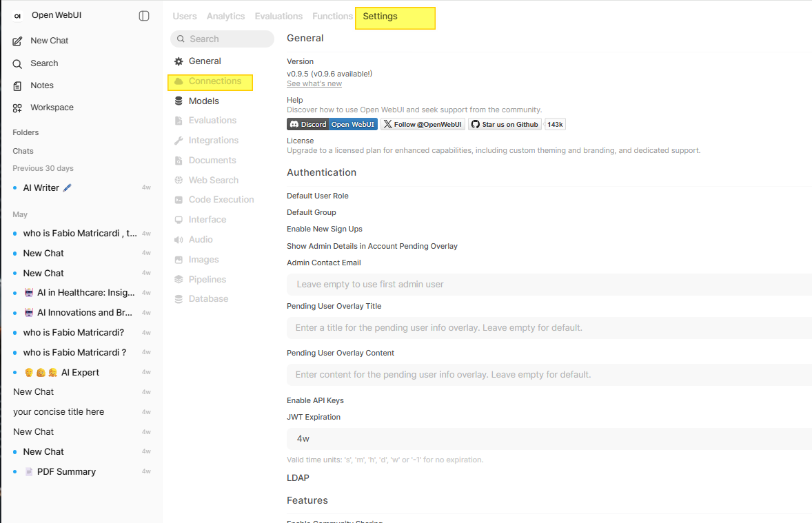Click the Workspace grid icon

(x=18, y=107)
